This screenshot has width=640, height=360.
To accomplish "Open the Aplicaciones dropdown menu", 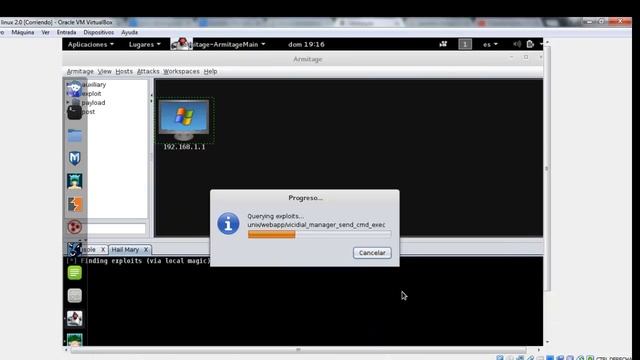I will pos(91,44).
